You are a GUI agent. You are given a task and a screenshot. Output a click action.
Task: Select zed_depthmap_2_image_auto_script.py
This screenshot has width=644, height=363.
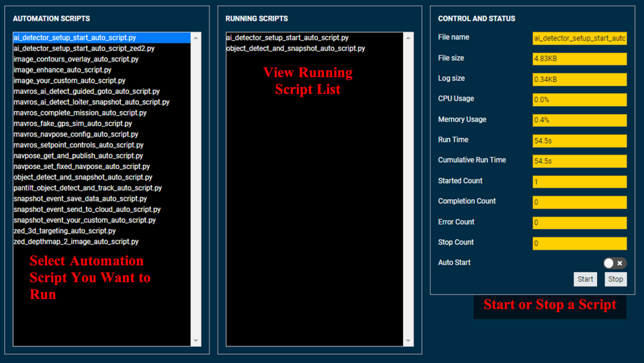pos(102,242)
